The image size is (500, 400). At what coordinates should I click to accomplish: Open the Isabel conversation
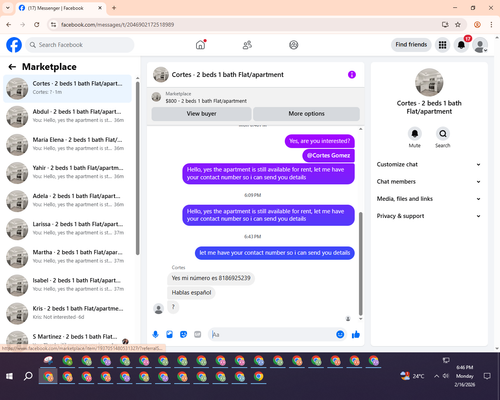tap(67, 285)
